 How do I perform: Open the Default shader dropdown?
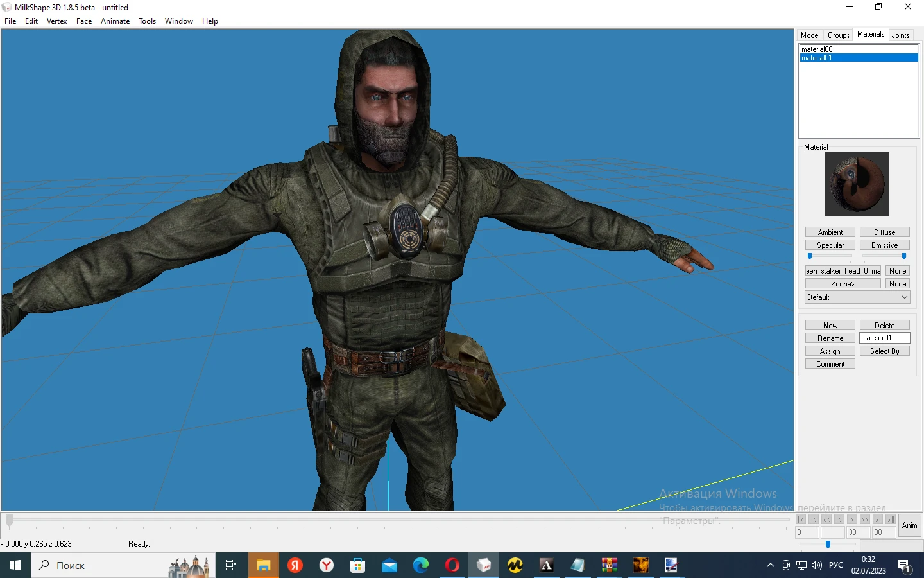pyautogui.click(x=857, y=297)
